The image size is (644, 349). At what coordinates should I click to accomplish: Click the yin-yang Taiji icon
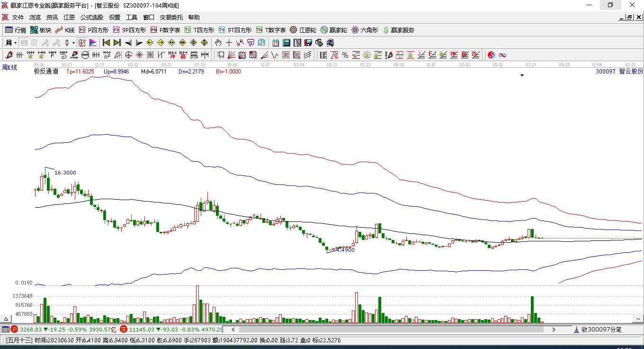coord(491,55)
